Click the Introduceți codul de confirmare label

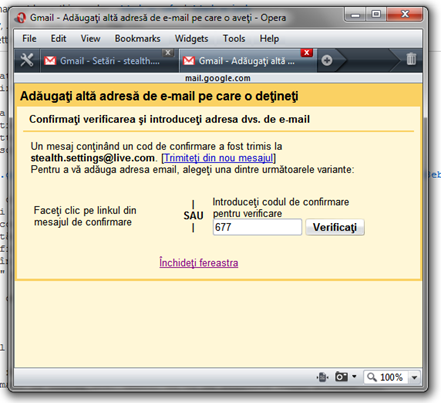pyautogui.click(x=281, y=207)
